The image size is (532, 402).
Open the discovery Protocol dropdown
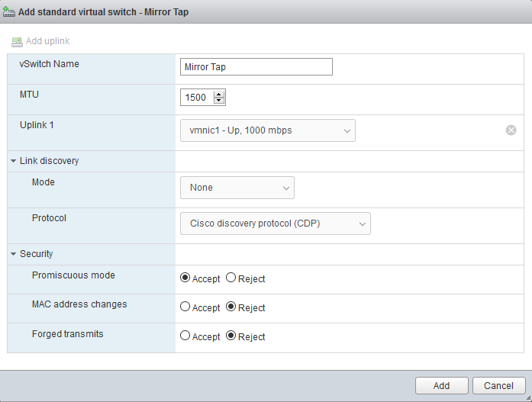pos(275,224)
